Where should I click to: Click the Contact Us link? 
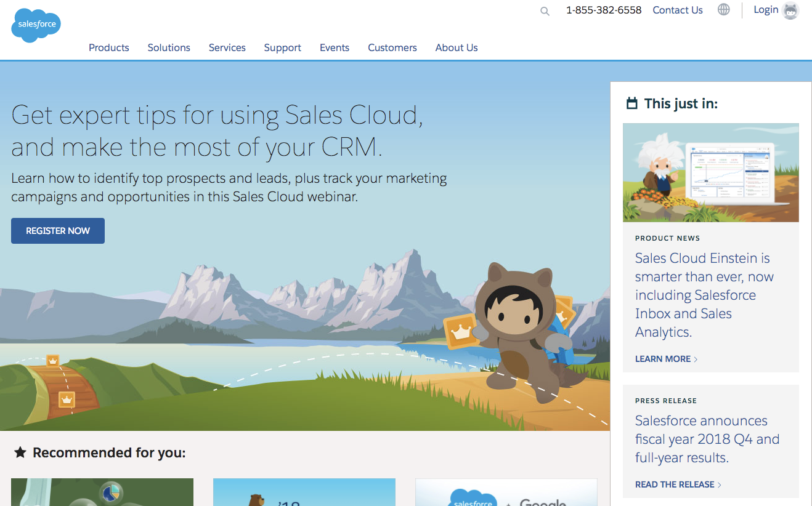678,10
